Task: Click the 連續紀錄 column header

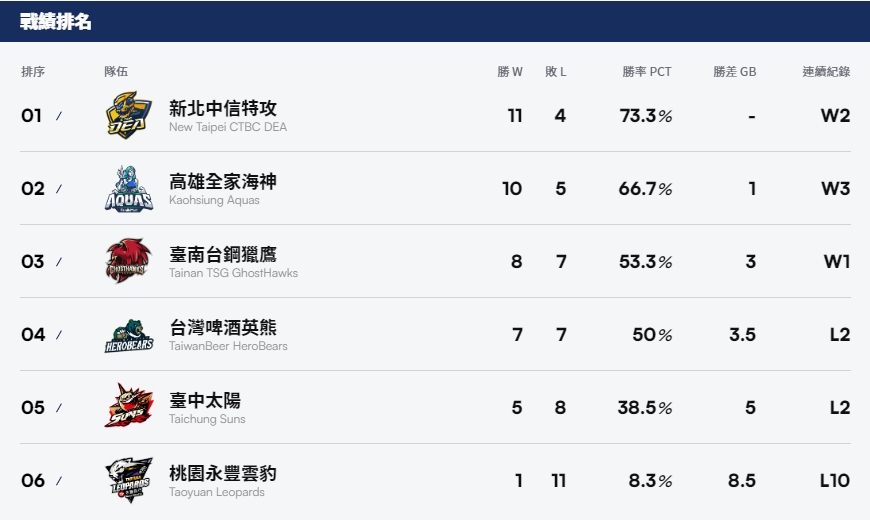Action: 826,72
